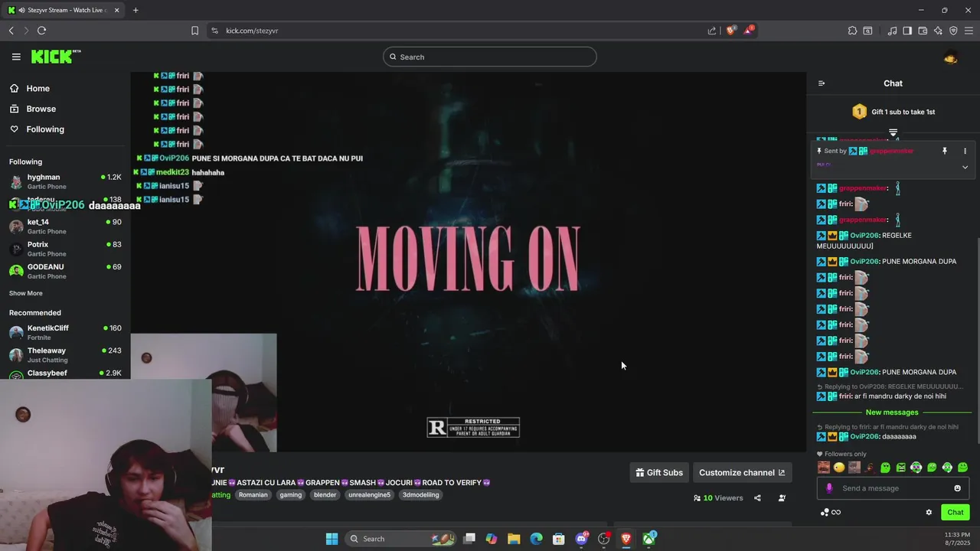Go back in browser
Viewport: 980px width, 551px height.
click(x=11, y=31)
